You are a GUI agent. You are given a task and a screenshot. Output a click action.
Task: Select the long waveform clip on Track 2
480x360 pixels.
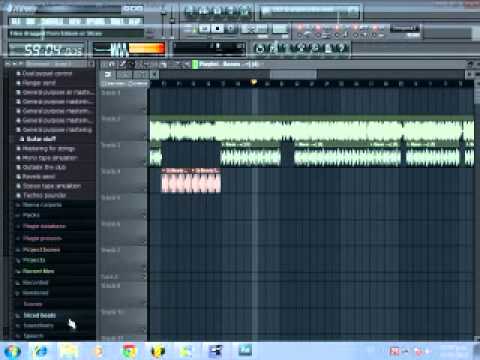[312, 128]
